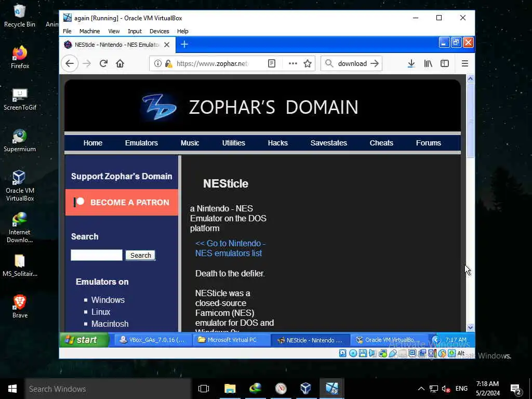532x399 pixels.
Task: Open the Music section link
Action: (x=190, y=143)
